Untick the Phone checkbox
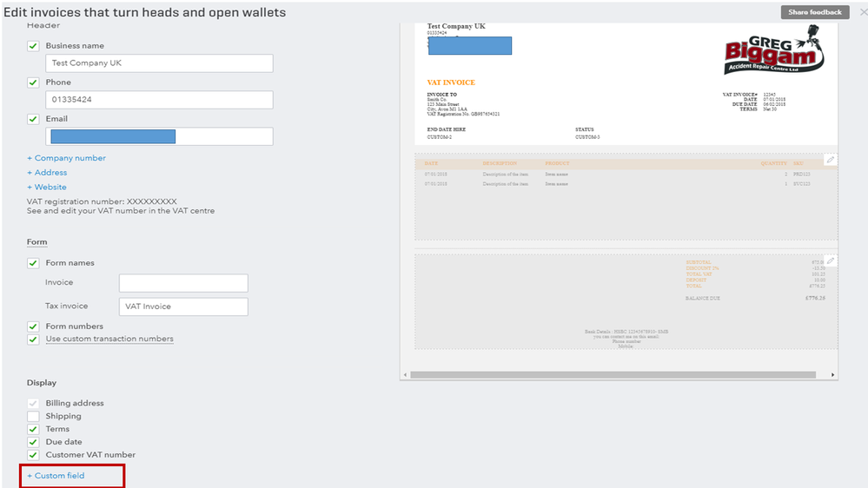The height and width of the screenshot is (488, 868). click(x=33, y=82)
